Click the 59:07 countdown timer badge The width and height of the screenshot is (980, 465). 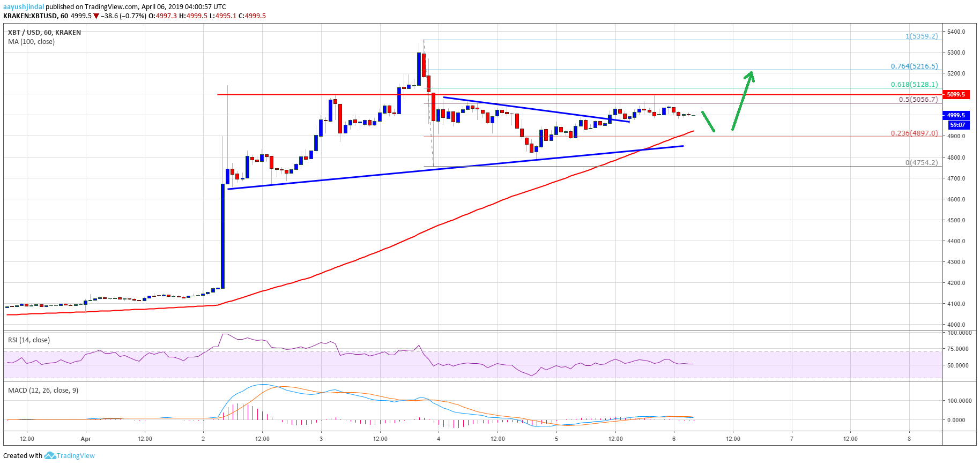pyautogui.click(x=957, y=125)
